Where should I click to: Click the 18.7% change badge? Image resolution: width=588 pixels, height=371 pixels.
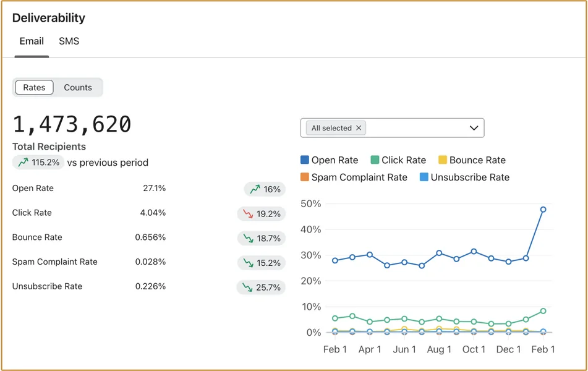262,238
